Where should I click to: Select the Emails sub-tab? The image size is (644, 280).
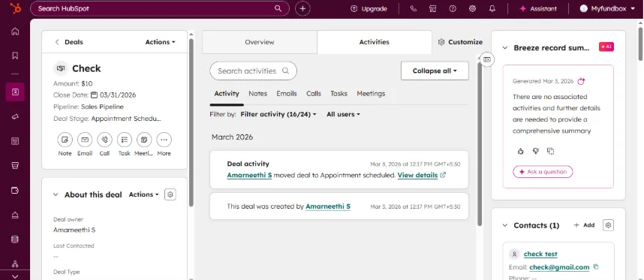coord(287,94)
